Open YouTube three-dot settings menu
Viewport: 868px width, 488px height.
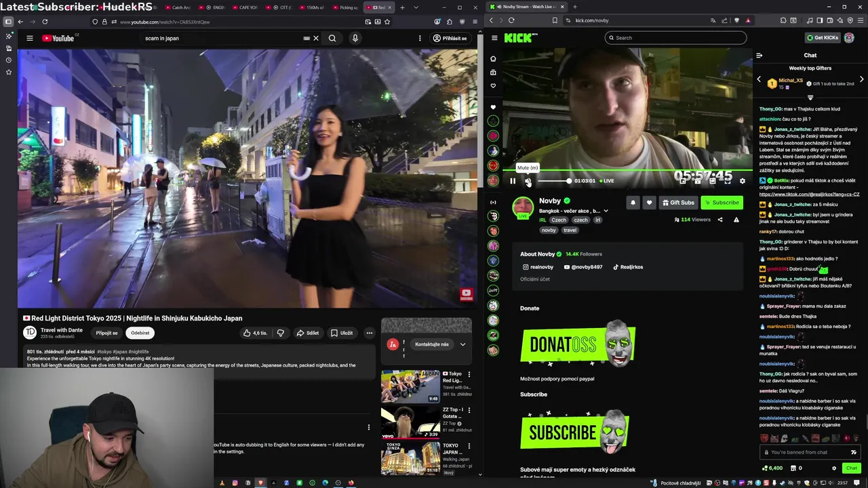pyautogui.click(x=420, y=38)
